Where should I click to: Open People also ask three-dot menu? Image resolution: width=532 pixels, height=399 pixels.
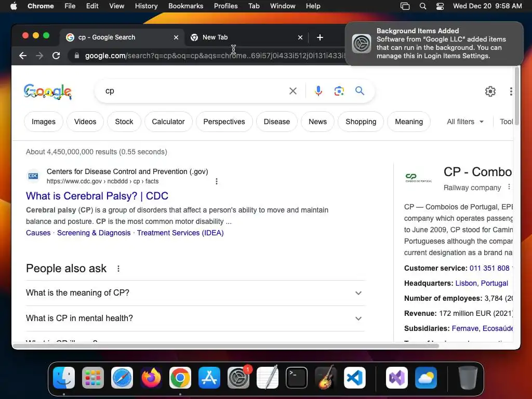118,269
